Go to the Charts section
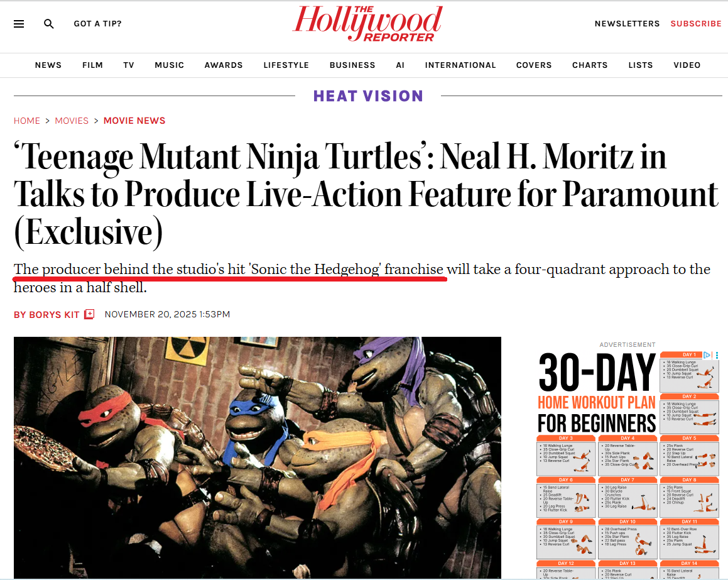Screen dimensions: 728x580 tap(590, 65)
